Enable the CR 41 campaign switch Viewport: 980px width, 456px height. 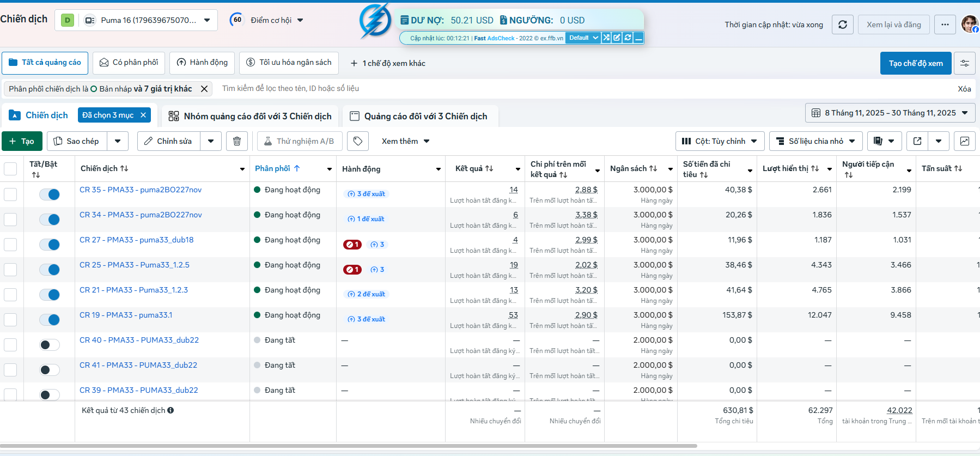[50, 370]
